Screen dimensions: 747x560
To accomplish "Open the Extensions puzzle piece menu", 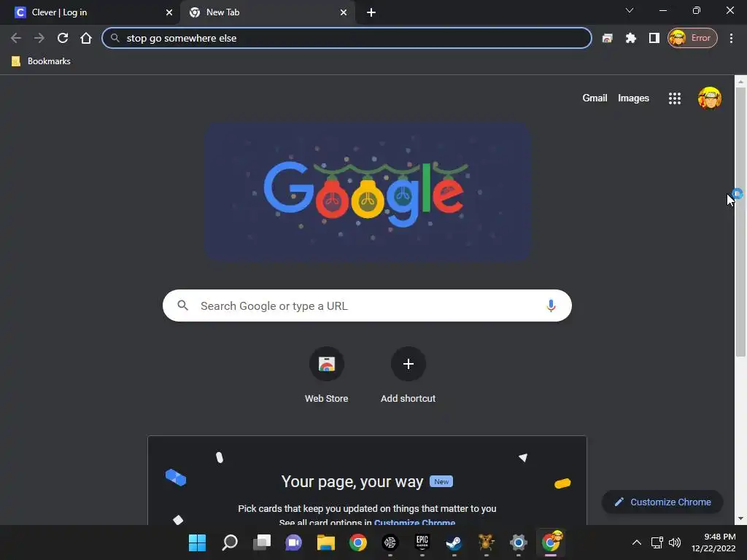I will 631,38.
